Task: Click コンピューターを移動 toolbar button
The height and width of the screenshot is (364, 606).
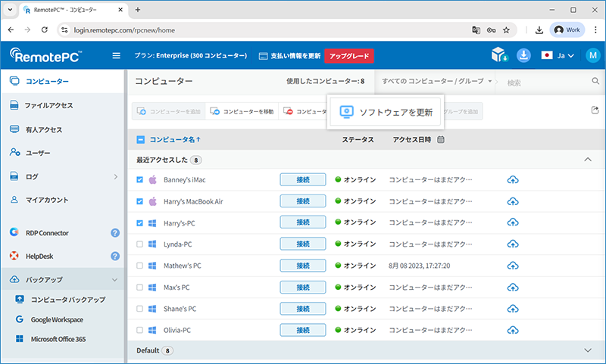Action: (x=242, y=111)
